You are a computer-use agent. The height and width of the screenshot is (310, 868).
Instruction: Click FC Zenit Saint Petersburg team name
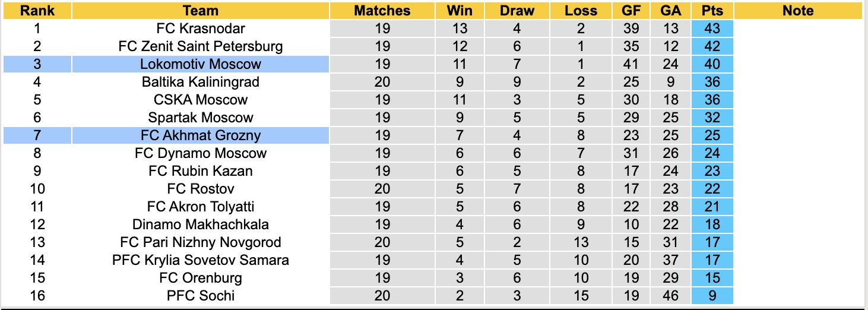pyautogui.click(x=201, y=46)
